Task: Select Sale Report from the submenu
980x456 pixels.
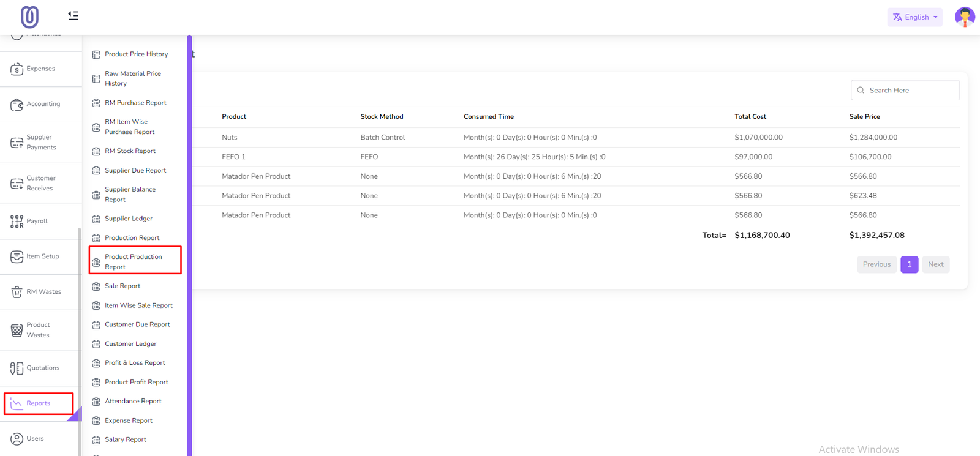Action: point(123,286)
